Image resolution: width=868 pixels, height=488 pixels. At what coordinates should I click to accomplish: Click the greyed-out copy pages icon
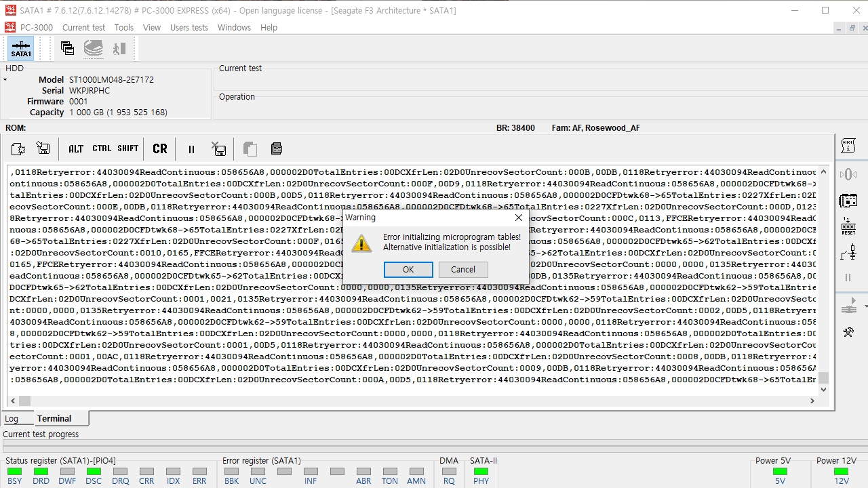click(250, 149)
